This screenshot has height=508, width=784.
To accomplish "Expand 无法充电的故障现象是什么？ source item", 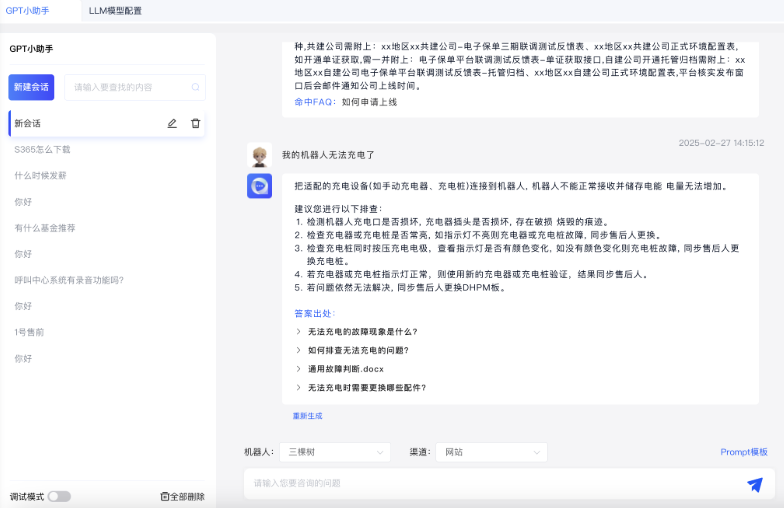I will click(362, 332).
